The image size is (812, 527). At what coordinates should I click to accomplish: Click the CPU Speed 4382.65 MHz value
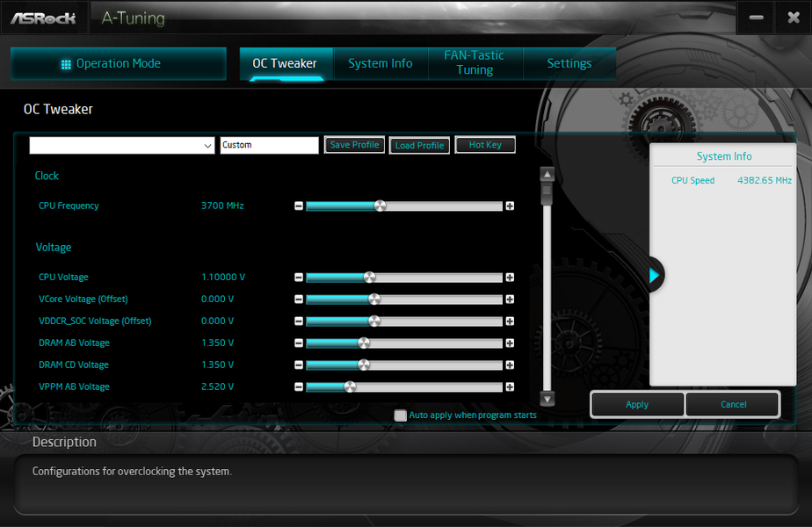click(765, 181)
